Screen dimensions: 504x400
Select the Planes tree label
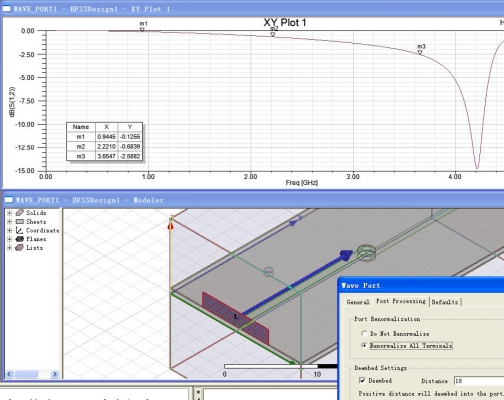coord(36,239)
